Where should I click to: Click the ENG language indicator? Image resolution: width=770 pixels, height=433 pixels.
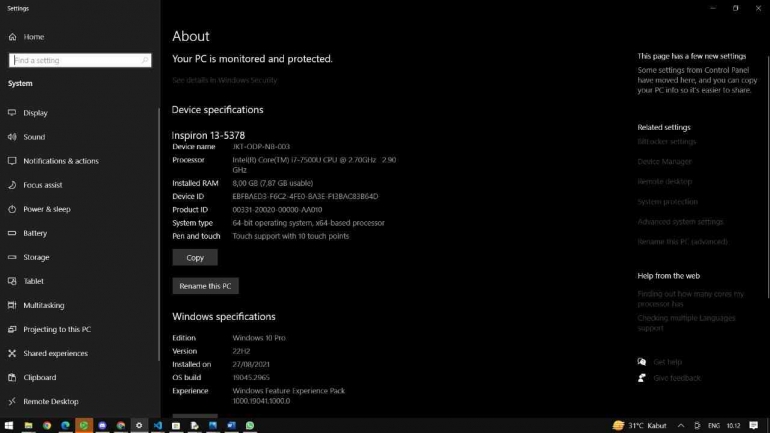(714, 426)
